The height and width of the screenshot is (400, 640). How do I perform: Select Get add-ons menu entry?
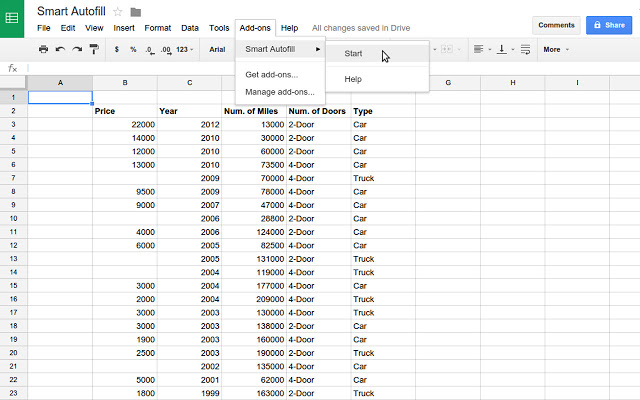271,75
